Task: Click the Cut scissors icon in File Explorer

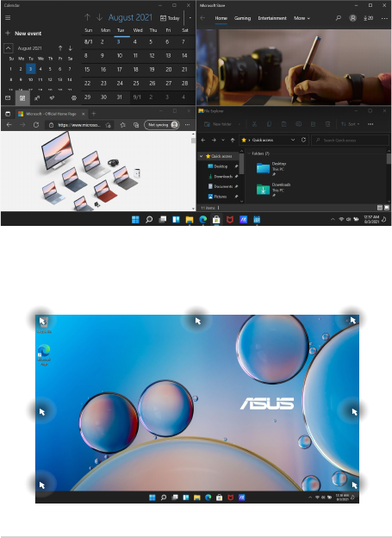Action: point(254,124)
